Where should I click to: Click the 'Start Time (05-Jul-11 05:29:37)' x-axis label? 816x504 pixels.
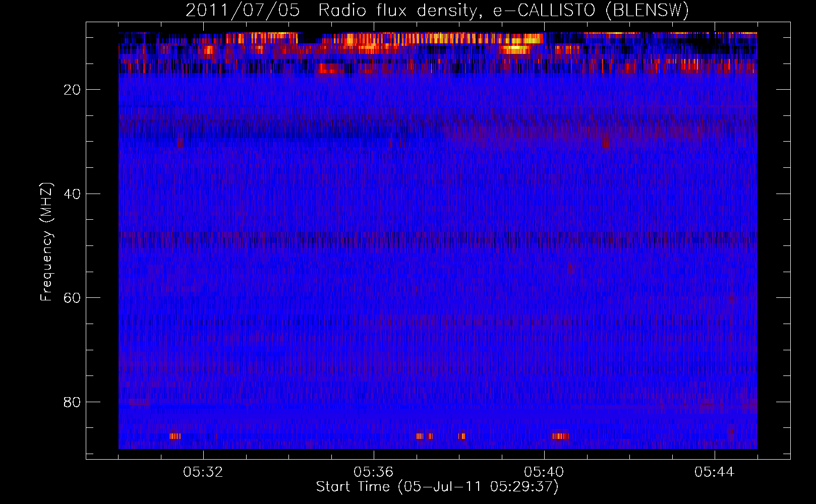pyautogui.click(x=437, y=487)
